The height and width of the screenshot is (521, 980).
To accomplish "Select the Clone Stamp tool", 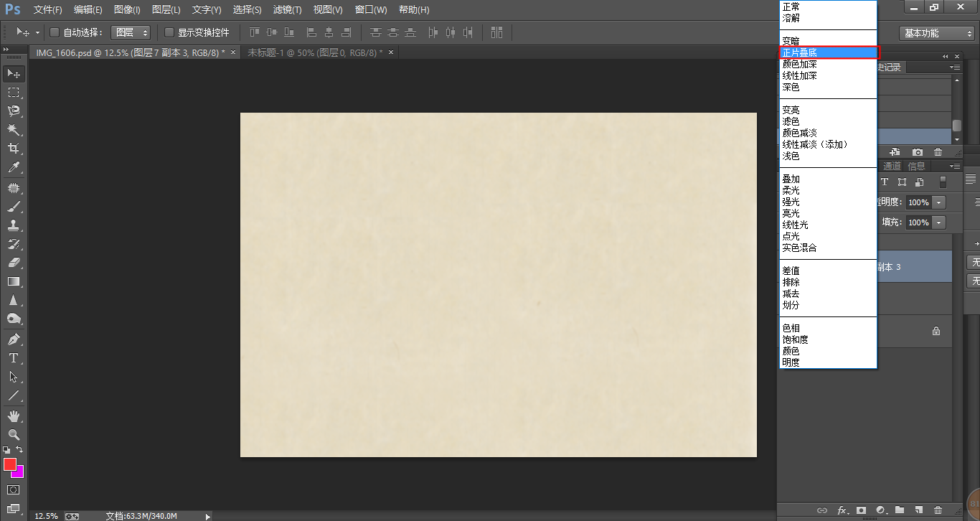I will pyautogui.click(x=14, y=225).
